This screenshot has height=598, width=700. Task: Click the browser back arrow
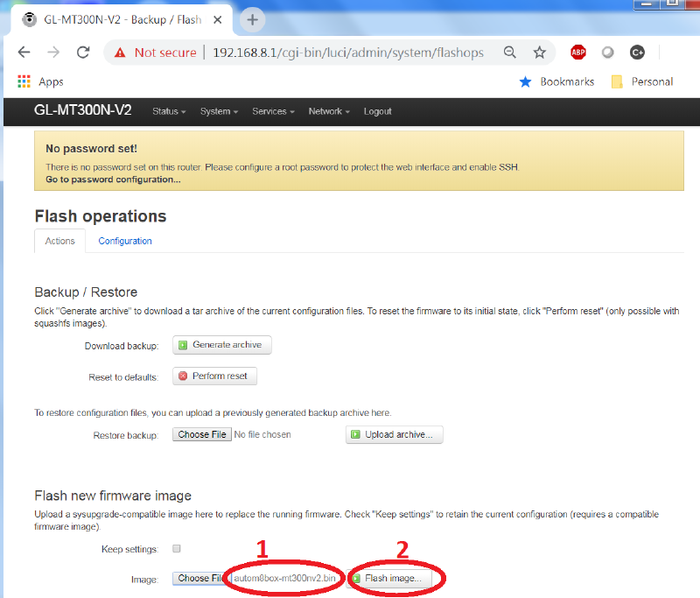click(x=24, y=53)
